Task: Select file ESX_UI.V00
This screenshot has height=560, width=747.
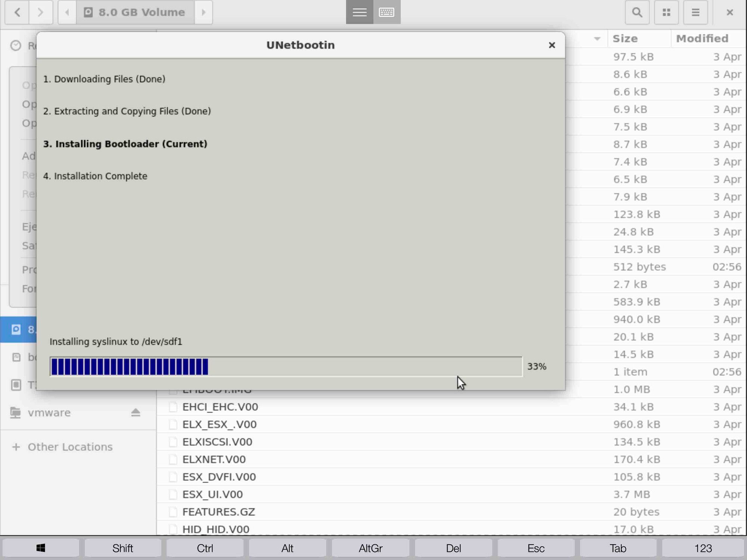Action: (212, 495)
